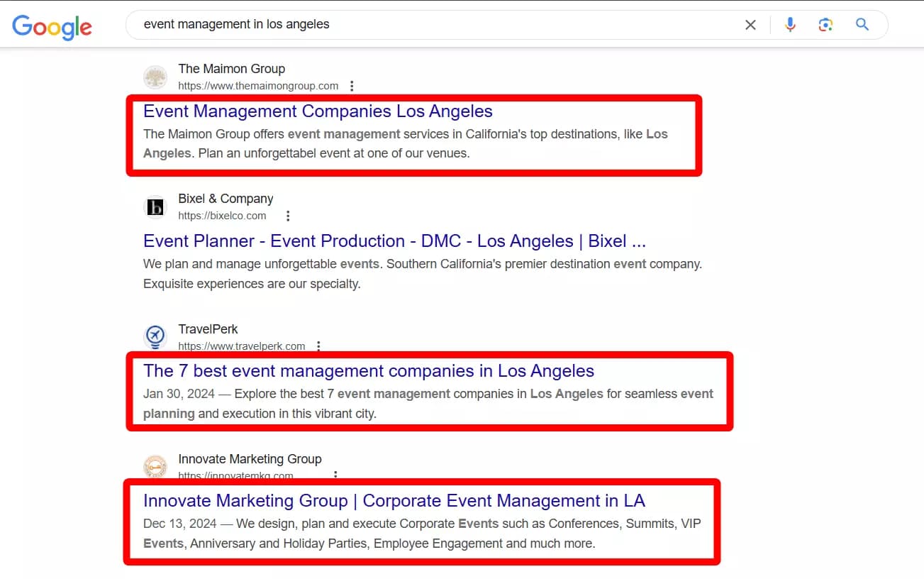Click the Google logo to return home

[x=52, y=26]
